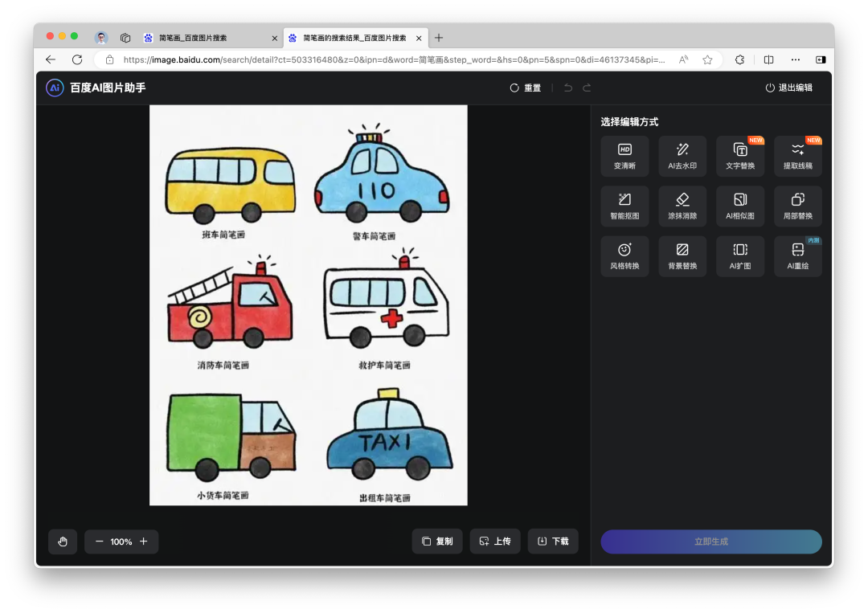The height and width of the screenshot is (613, 868).
Task: Open the AI相似图 similar image tool
Action: pos(740,206)
